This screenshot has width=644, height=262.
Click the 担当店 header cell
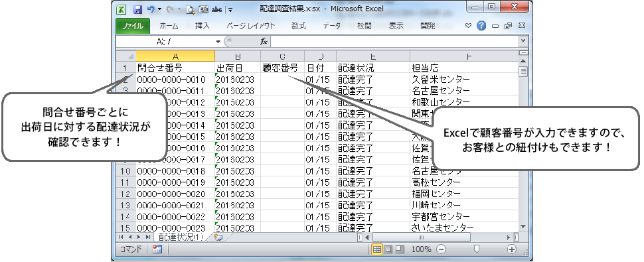(x=464, y=67)
